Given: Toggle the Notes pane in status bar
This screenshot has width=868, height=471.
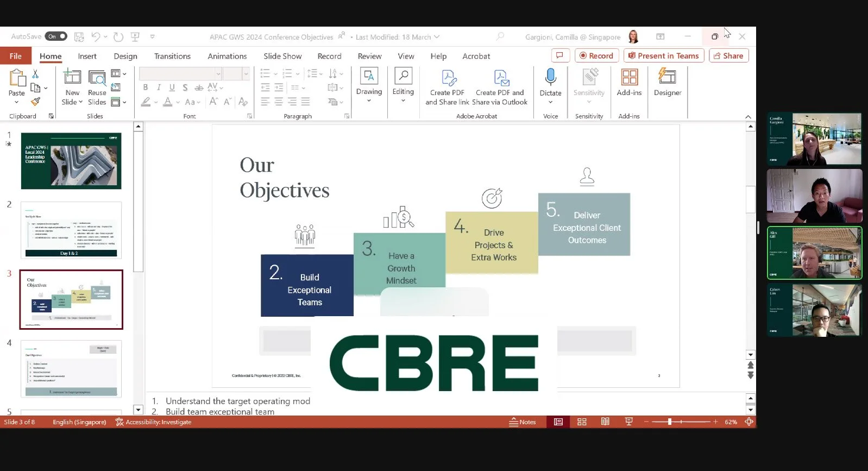Looking at the screenshot, I should pyautogui.click(x=523, y=422).
